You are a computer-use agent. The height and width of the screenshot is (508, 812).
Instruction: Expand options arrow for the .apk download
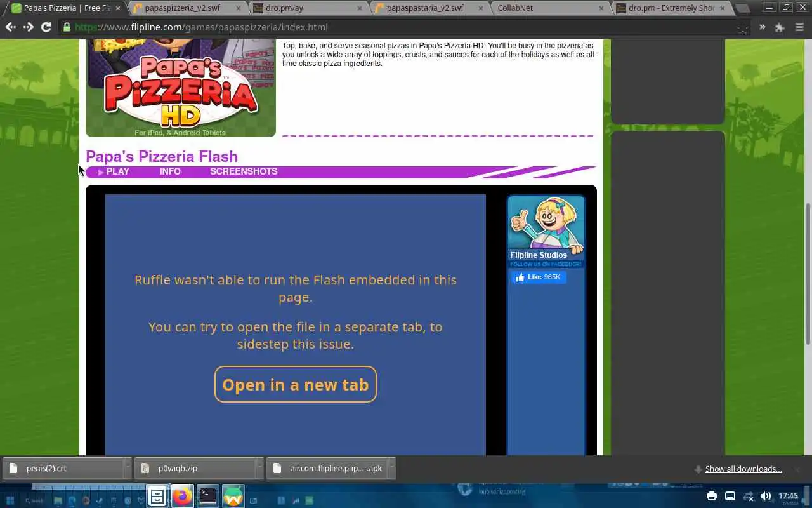click(x=391, y=469)
